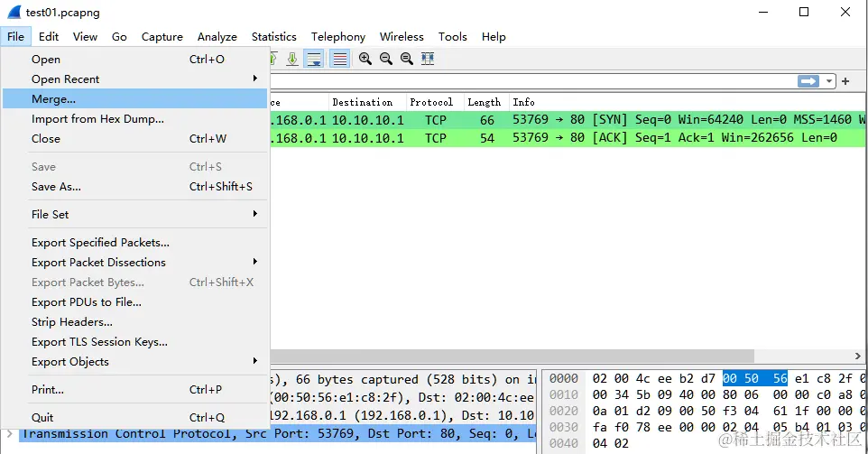Expand the Export Objects submenu
Screen dimensions: 868x454
point(135,362)
